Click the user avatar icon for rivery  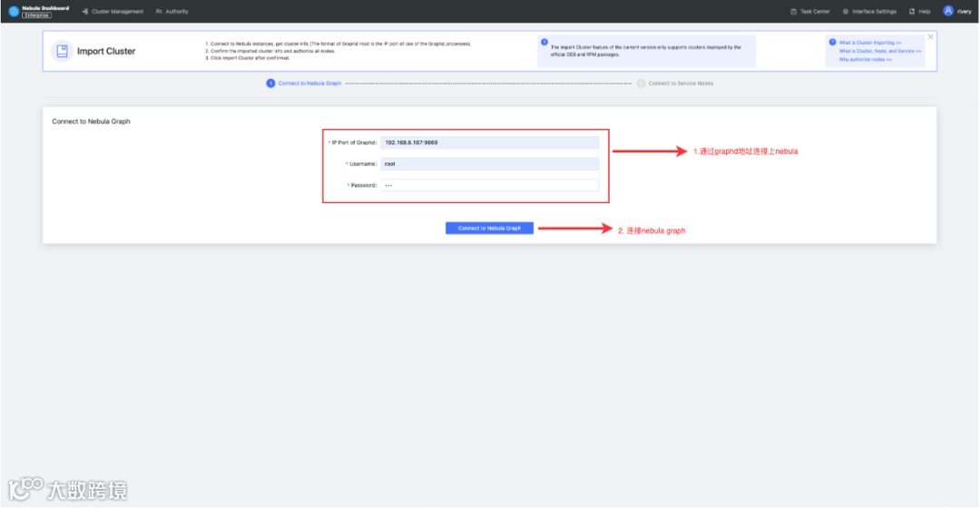click(x=948, y=11)
